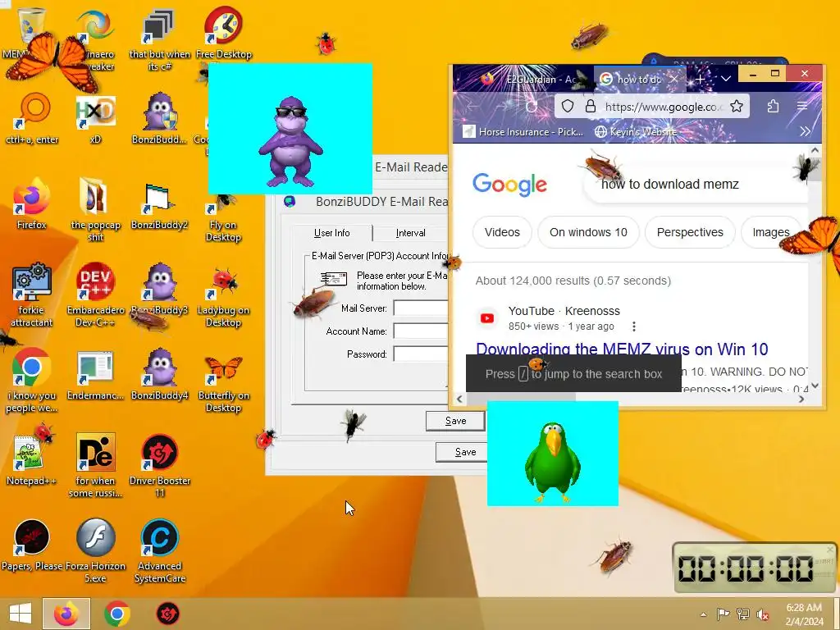Open Advanced SystemCare desktop shortcut
Image resolution: width=840 pixels, height=630 pixels.
pyautogui.click(x=160, y=550)
